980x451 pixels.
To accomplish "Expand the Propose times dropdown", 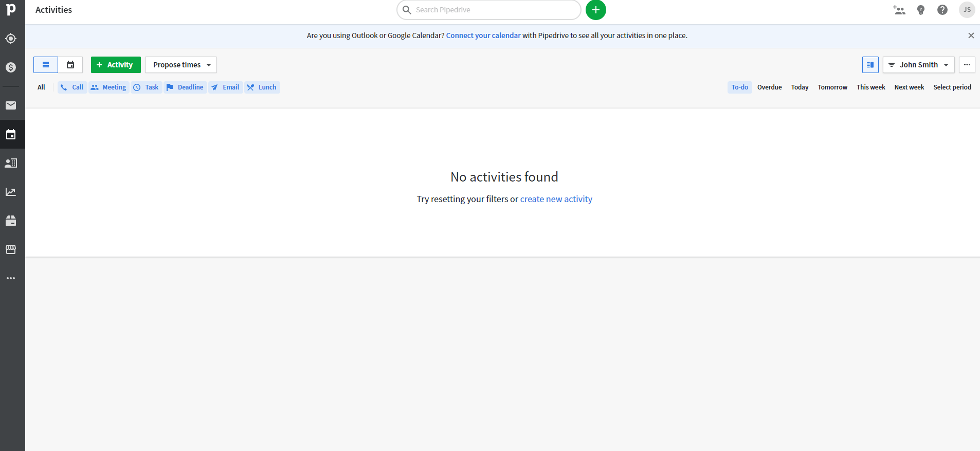I will [181, 65].
